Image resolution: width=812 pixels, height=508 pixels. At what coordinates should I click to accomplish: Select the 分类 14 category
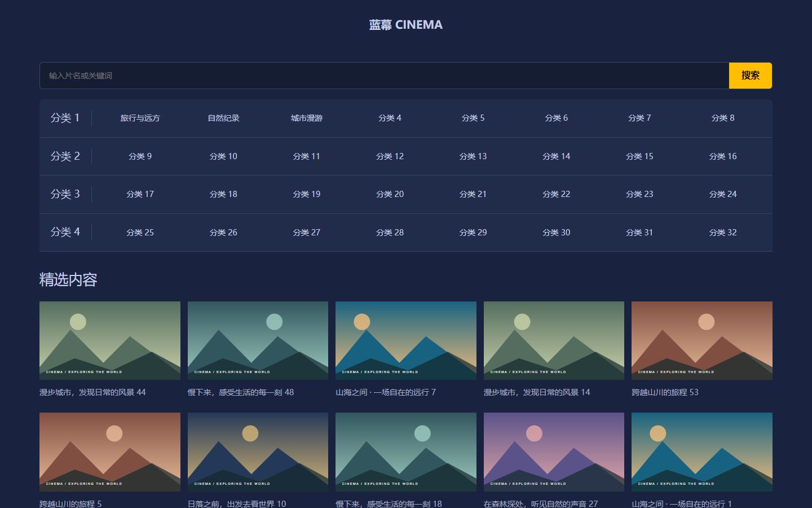click(x=557, y=156)
